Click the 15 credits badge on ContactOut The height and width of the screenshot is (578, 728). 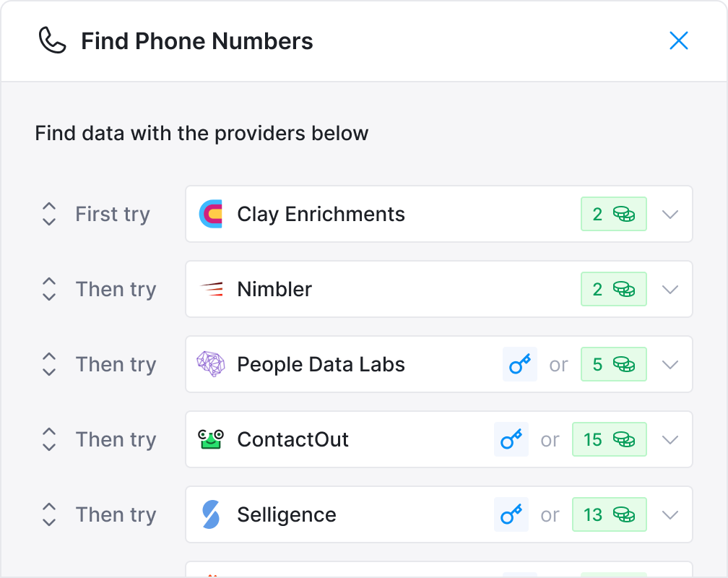610,439
